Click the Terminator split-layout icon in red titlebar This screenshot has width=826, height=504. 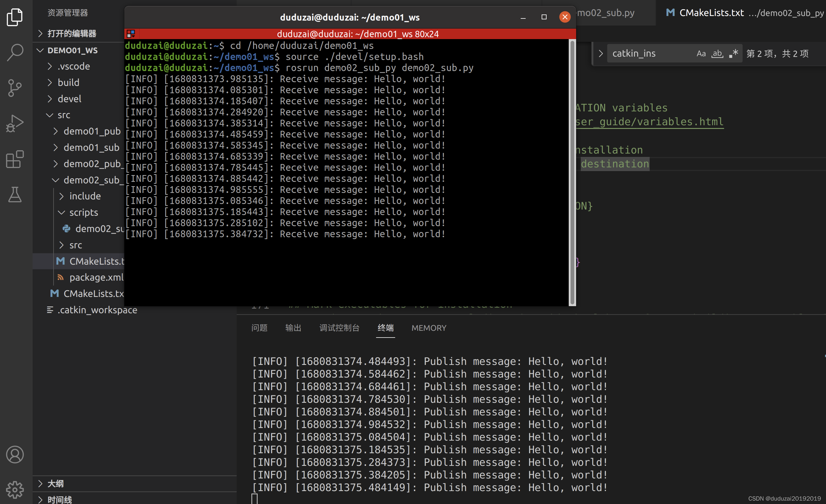click(x=131, y=34)
